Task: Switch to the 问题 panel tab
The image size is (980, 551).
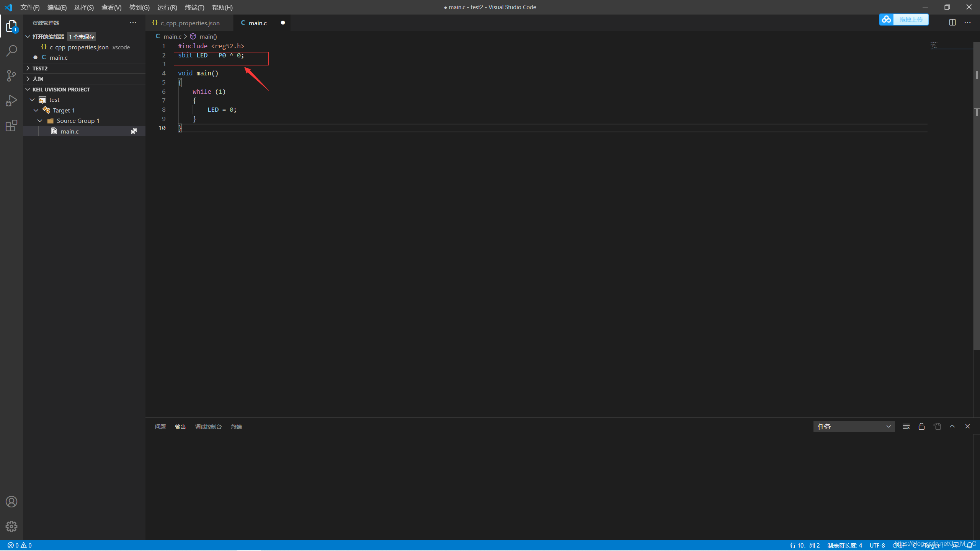Action: (x=160, y=427)
